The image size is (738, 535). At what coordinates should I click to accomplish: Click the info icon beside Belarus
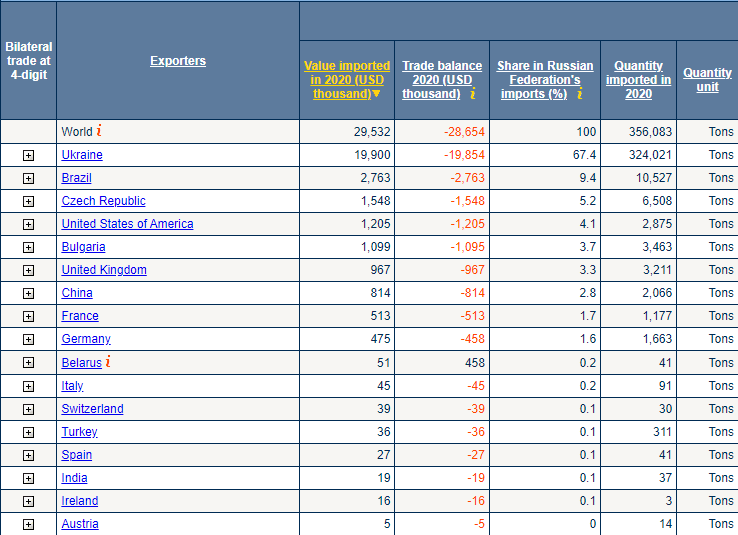[108, 362]
